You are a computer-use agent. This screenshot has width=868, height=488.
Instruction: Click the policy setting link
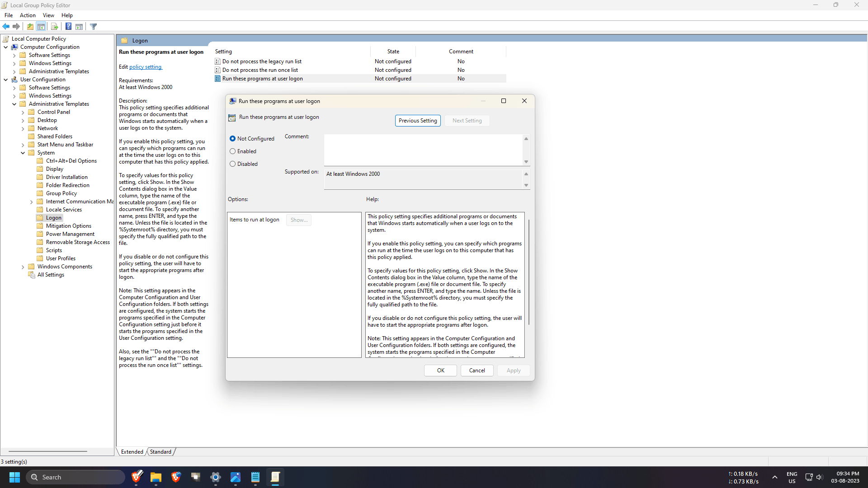[x=146, y=67]
